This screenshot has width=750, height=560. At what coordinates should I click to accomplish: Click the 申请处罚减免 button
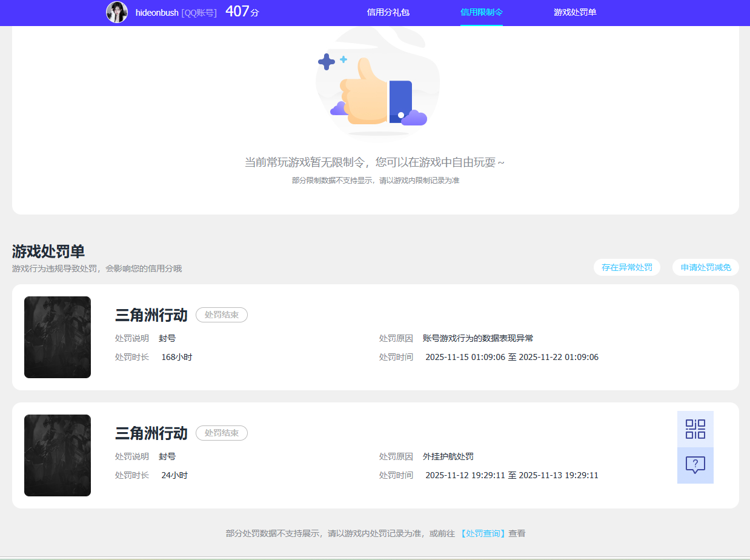pyautogui.click(x=706, y=267)
